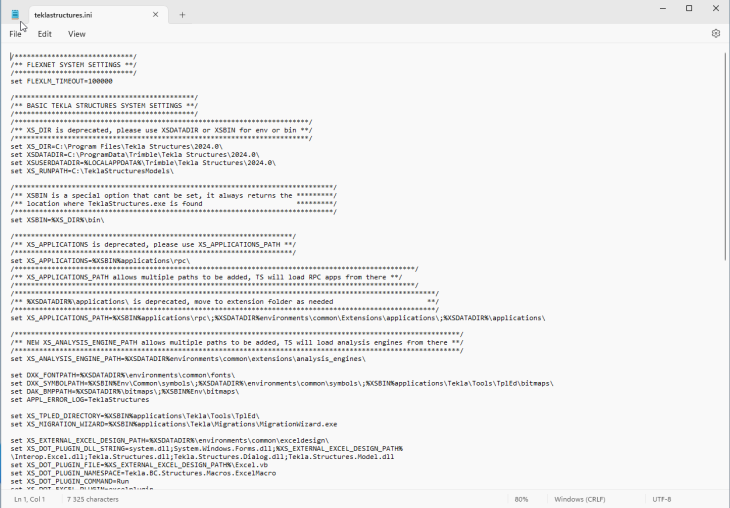This screenshot has height=508, width=730.
Task: Click the '\Interop.Excel.dll;Tekla.Structures.dll' continuation line
Action: pos(203,457)
